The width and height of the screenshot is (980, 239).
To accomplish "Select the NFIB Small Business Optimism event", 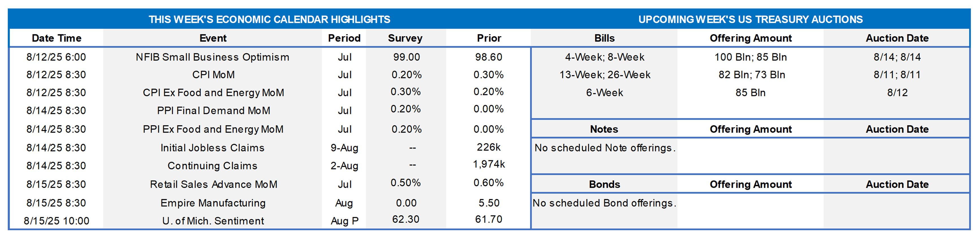I will pos(212,57).
